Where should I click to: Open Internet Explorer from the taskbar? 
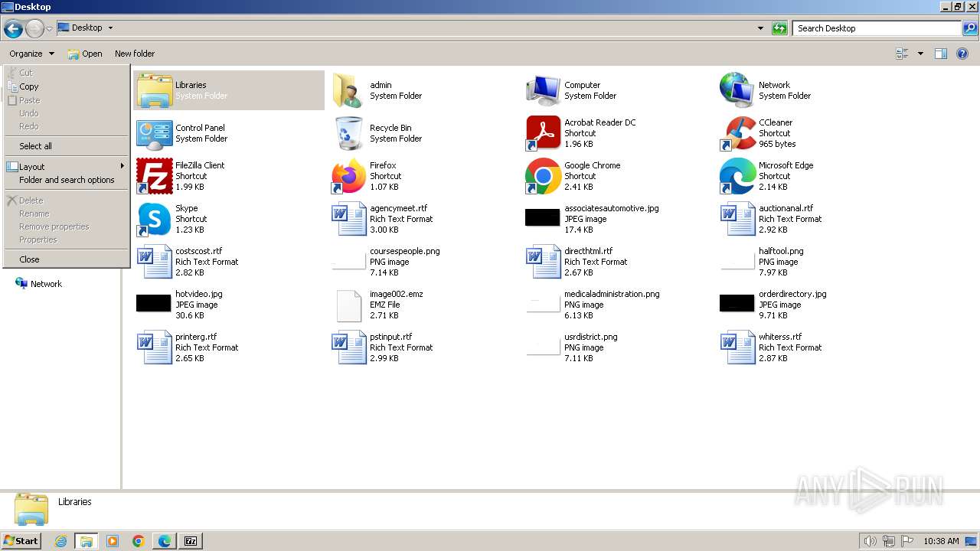point(60,541)
